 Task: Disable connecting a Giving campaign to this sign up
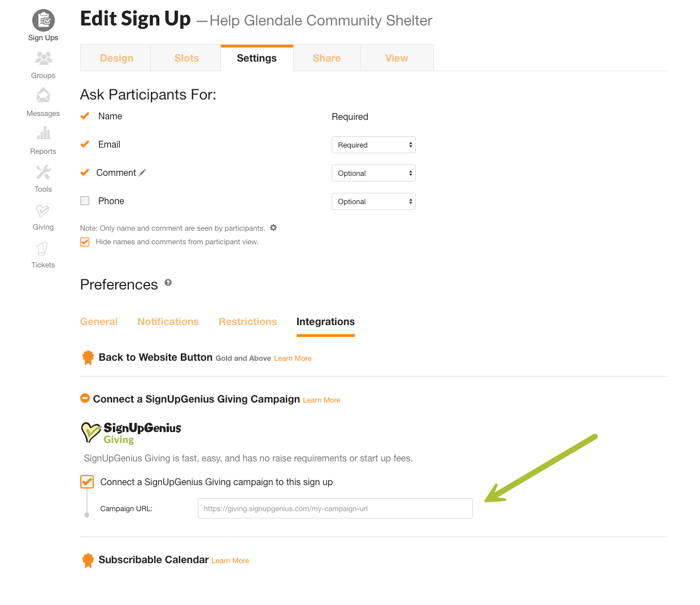click(86, 482)
